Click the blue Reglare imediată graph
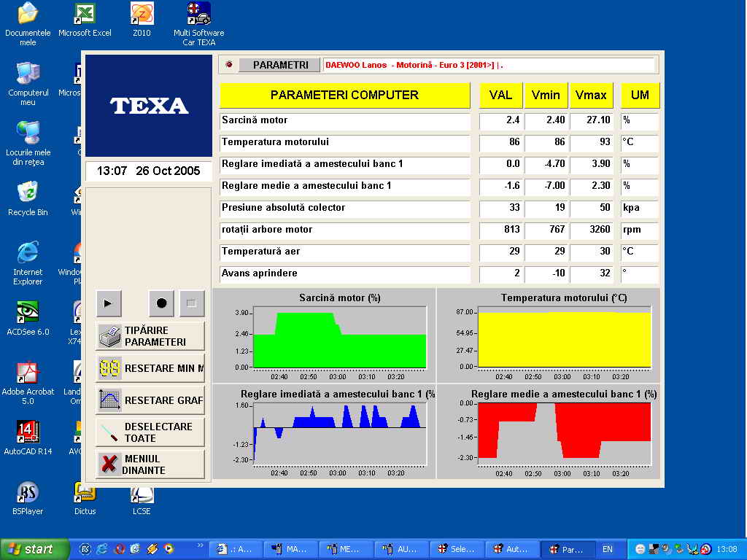This screenshot has width=747, height=560. tap(340, 433)
